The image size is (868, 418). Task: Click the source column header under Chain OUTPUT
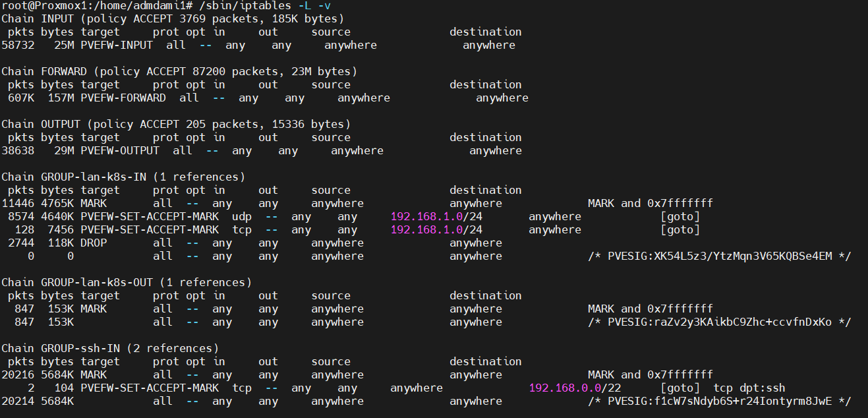(x=331, y=137)
